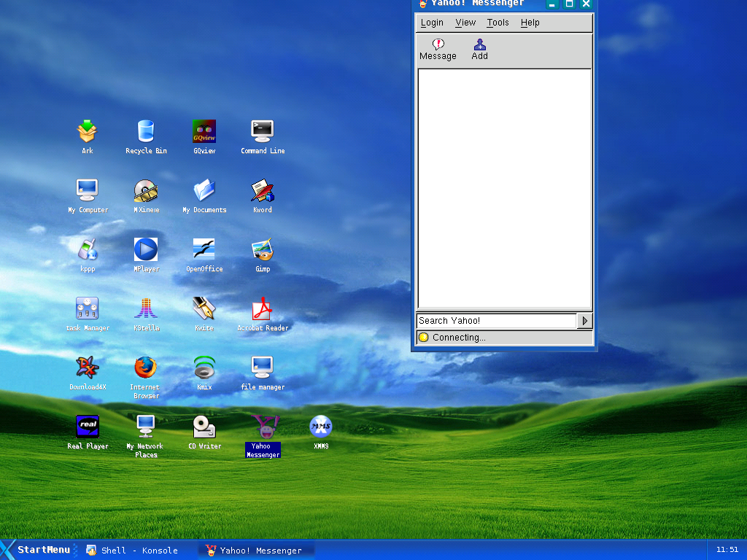
Task: Select the My Computer desktop icon
Action: (88, 190)
